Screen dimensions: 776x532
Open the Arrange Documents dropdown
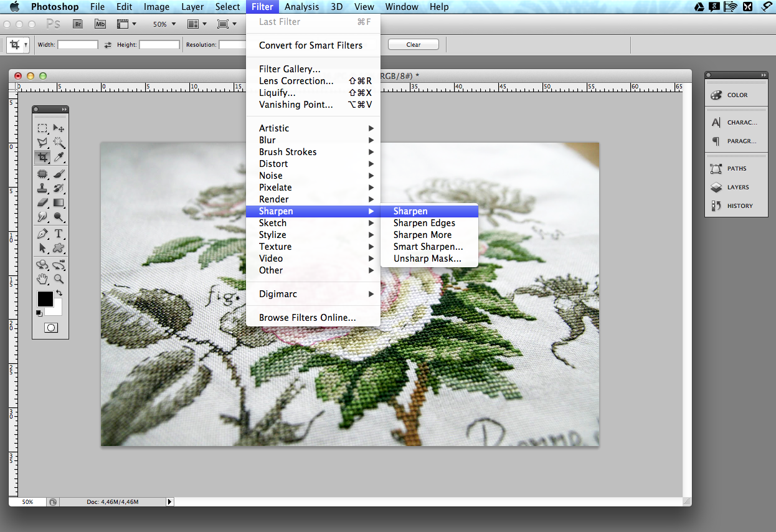pos(197,24)
